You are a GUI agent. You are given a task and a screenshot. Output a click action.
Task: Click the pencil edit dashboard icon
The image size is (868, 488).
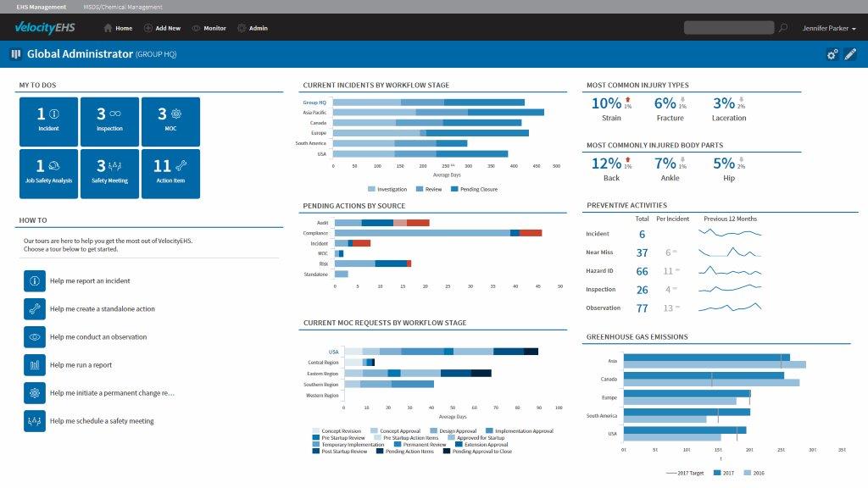[851, 54]
